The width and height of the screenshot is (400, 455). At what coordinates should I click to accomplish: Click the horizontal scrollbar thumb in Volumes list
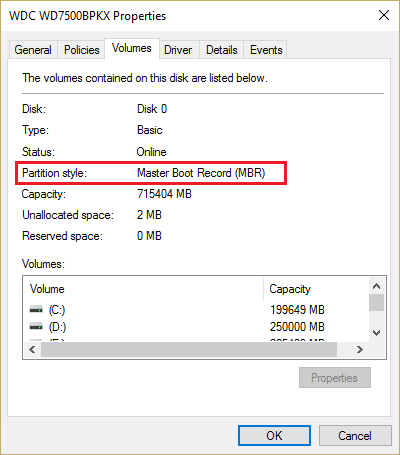(x=189, y=349)
